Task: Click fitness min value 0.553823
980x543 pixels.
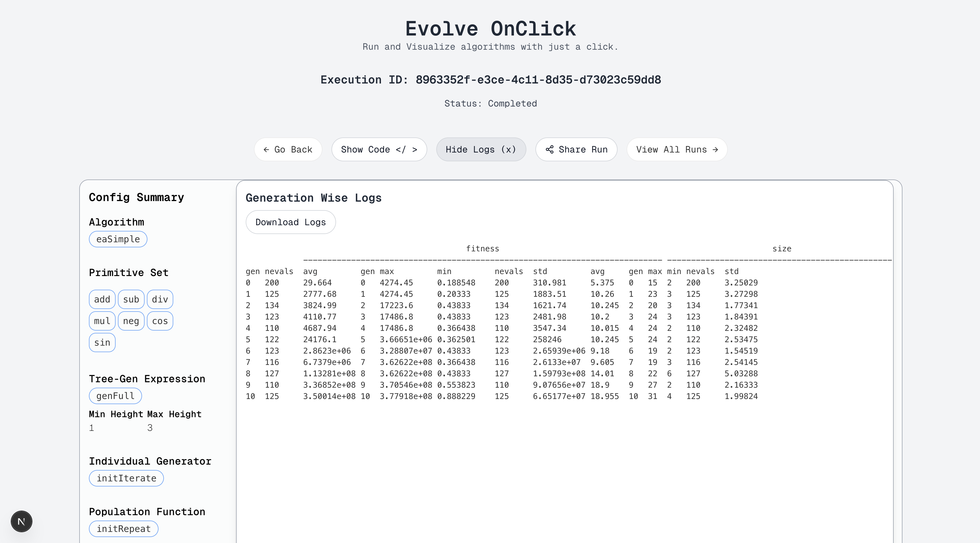Action: click(x=456, y=385)
